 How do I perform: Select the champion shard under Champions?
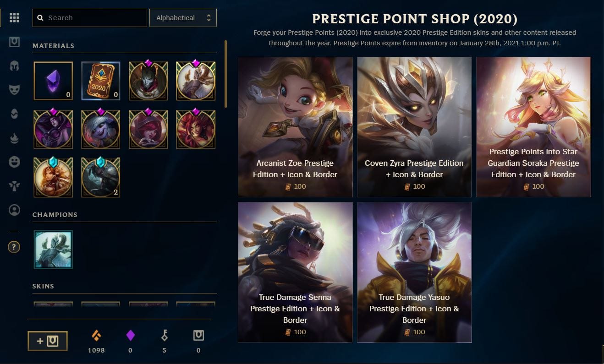click(x=53, y=250)
